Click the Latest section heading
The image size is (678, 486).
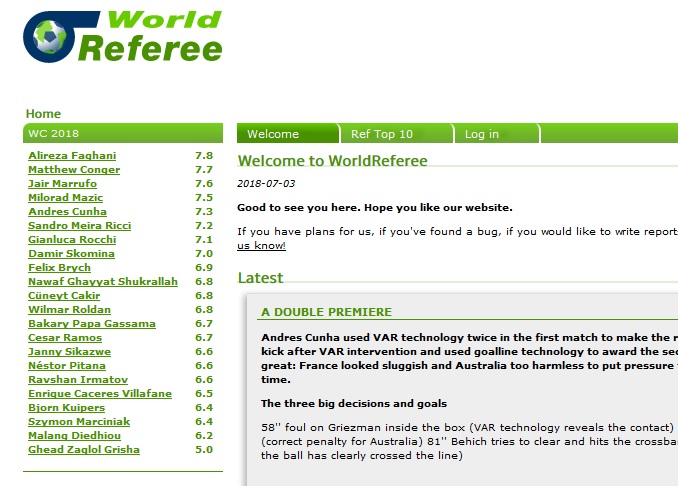coord(260,278)
